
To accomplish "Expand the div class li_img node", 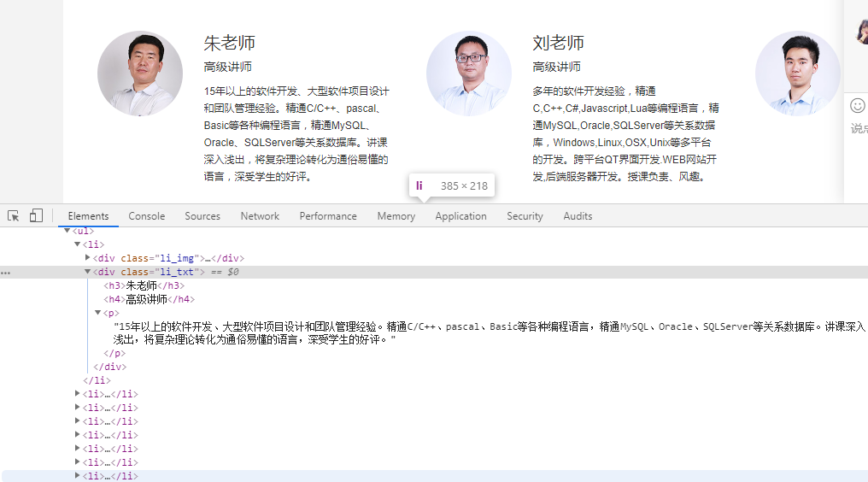I will (x=87, y=257).
